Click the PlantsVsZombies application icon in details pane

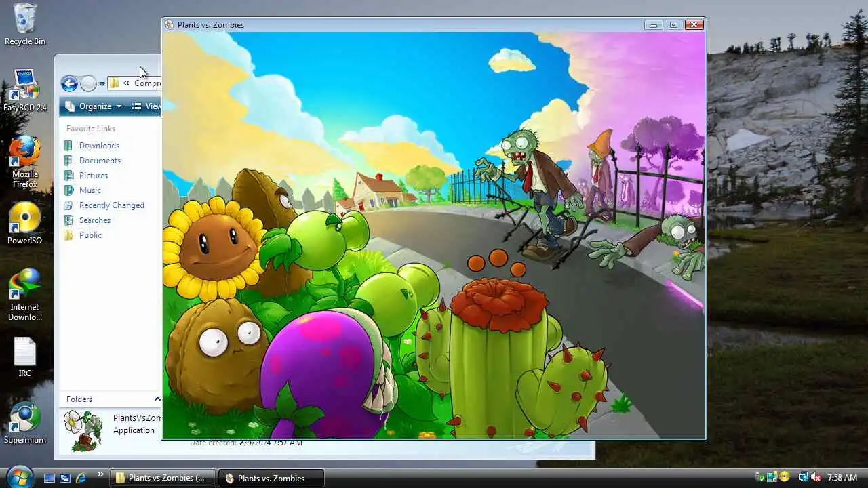point(83,430)
